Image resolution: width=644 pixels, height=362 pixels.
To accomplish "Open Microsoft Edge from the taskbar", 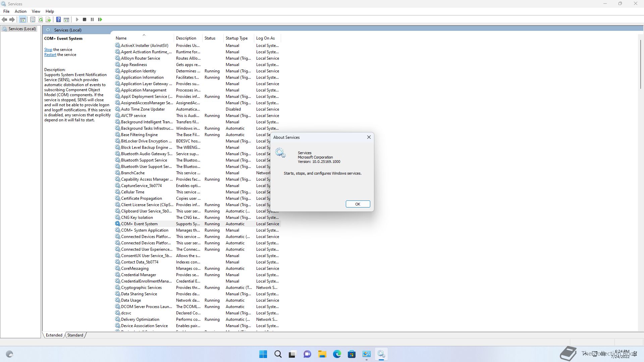I will (x=337, y=354).
